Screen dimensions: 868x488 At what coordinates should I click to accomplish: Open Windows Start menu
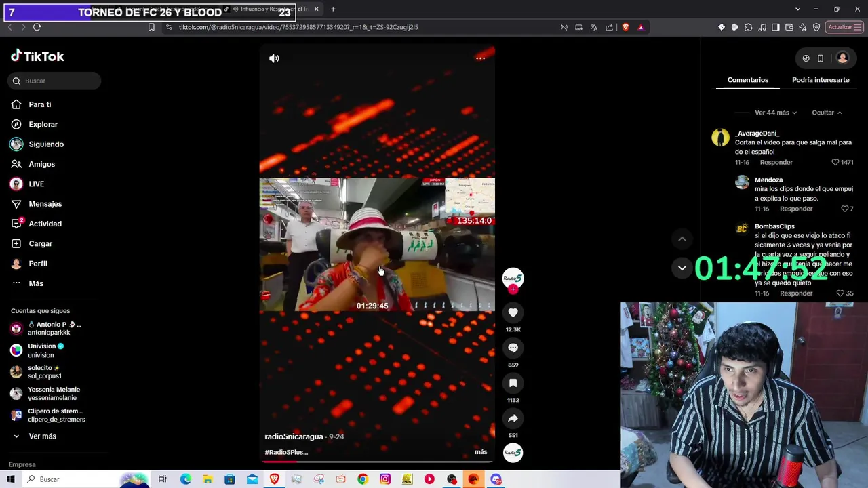point(11,479)
